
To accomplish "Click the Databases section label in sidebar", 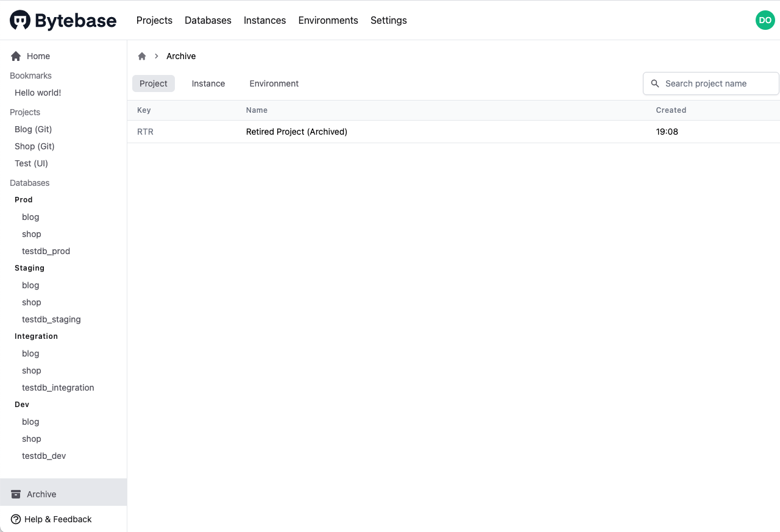I will coord(29,183).
